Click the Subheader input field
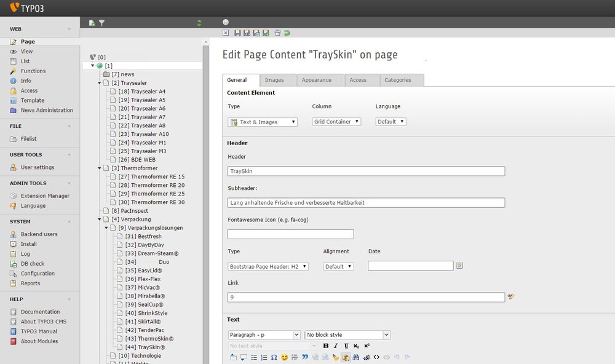This screenshot has height=364, width=615. tap(366, 202)
